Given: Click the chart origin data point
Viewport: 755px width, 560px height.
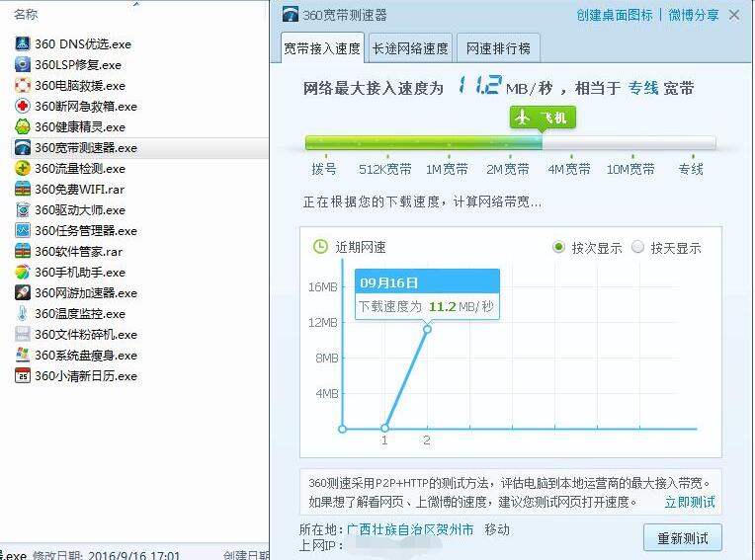Looking at the screenshot, I should click(342, 429).
